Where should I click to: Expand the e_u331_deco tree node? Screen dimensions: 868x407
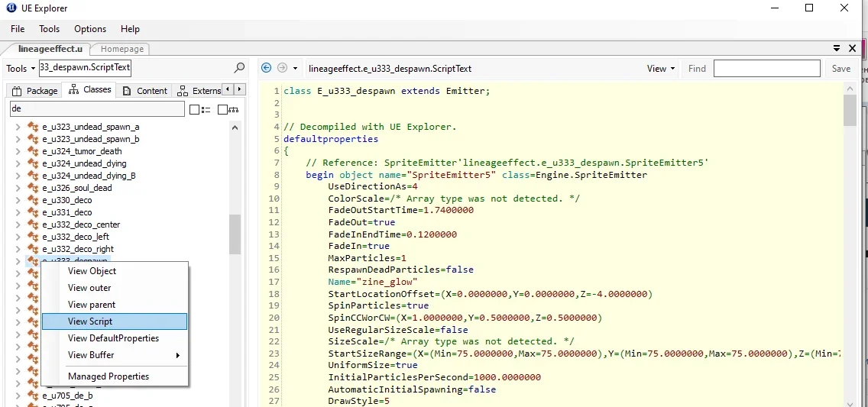18,212
